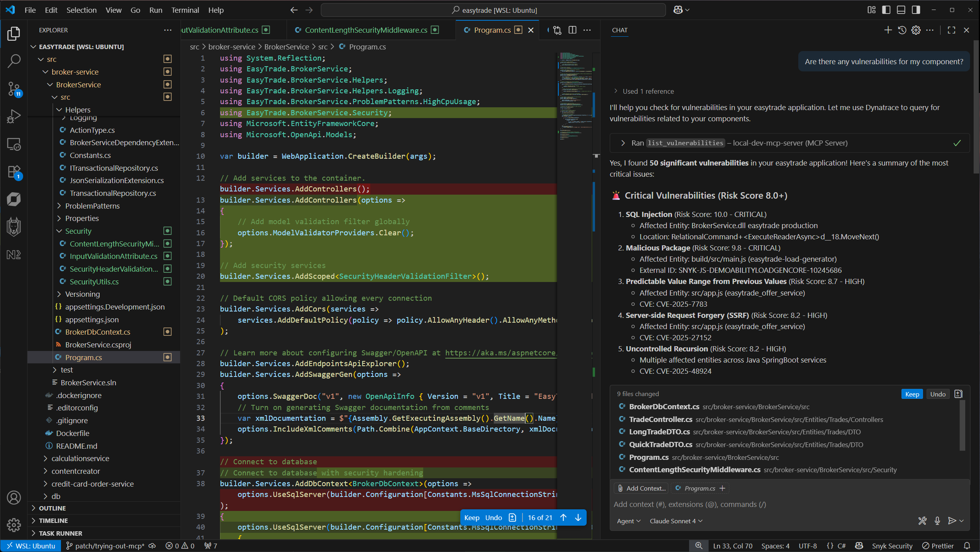Open the Search view
The image size is (980, 552).
point(14,61)
